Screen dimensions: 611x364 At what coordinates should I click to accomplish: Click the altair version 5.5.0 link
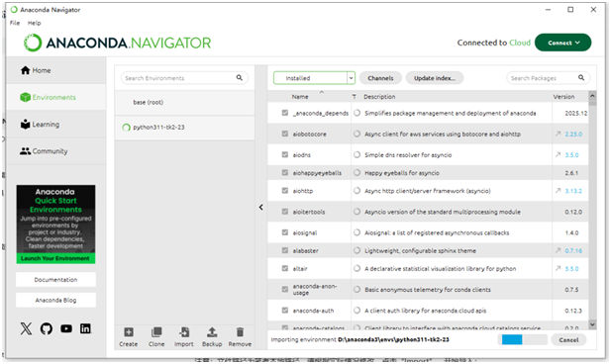click(571, 269)
